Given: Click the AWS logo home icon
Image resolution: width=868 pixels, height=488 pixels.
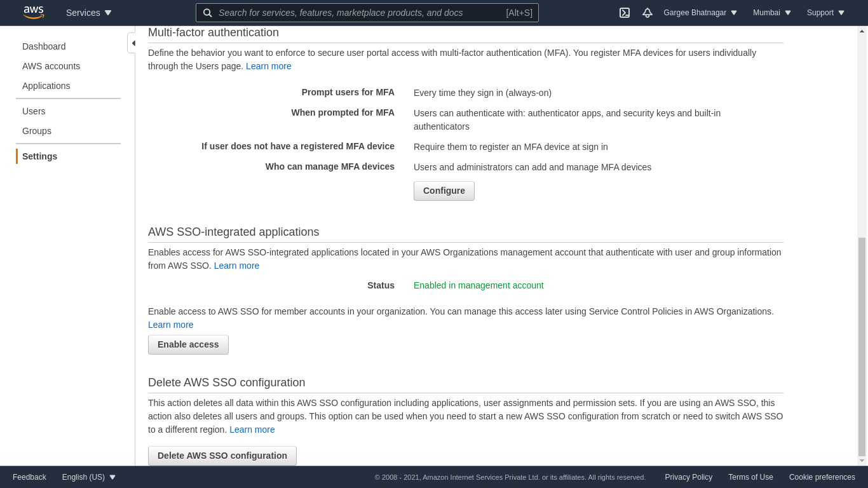Looking at the screenshot, I should pyautogui.click(x=34, y=13).
